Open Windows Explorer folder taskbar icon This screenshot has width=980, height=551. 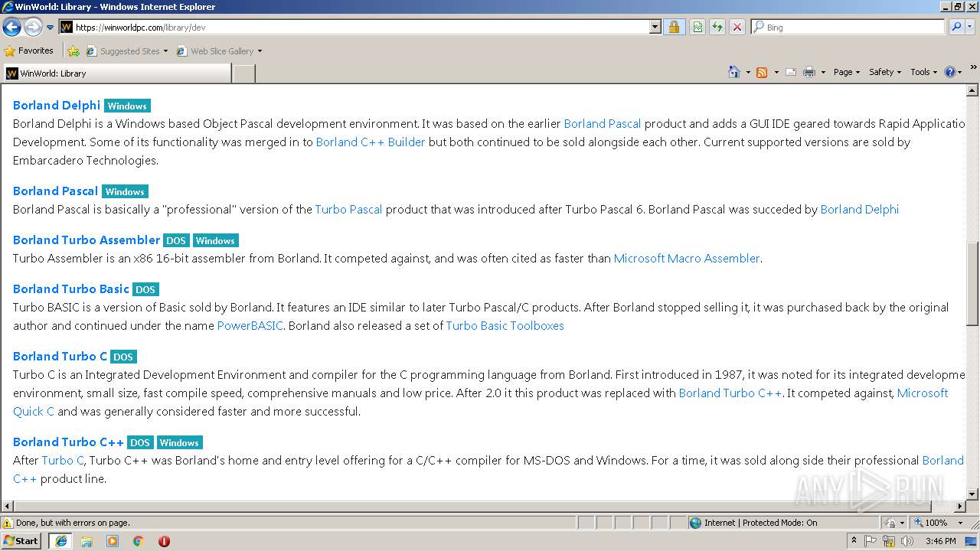click(x=87, y=541)
